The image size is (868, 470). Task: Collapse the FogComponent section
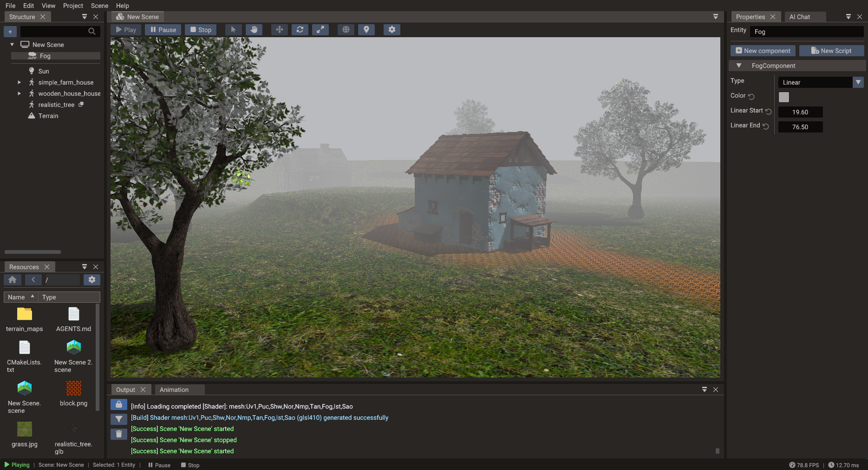[739, 66]
